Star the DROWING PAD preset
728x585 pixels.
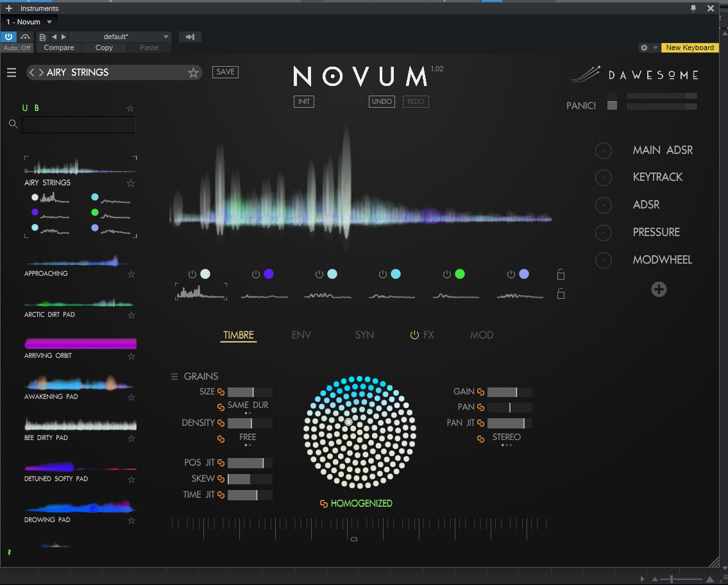click(x=131, y=520)
